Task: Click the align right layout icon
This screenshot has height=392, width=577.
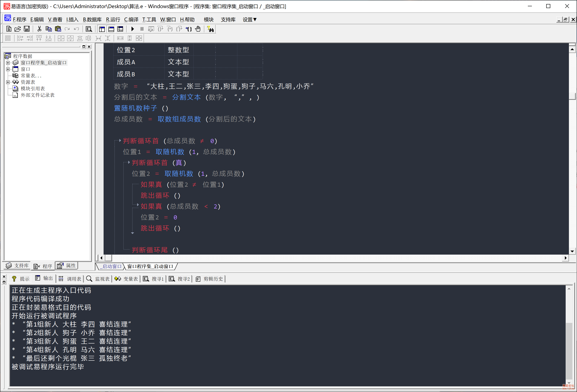Action: coord(30,38)
